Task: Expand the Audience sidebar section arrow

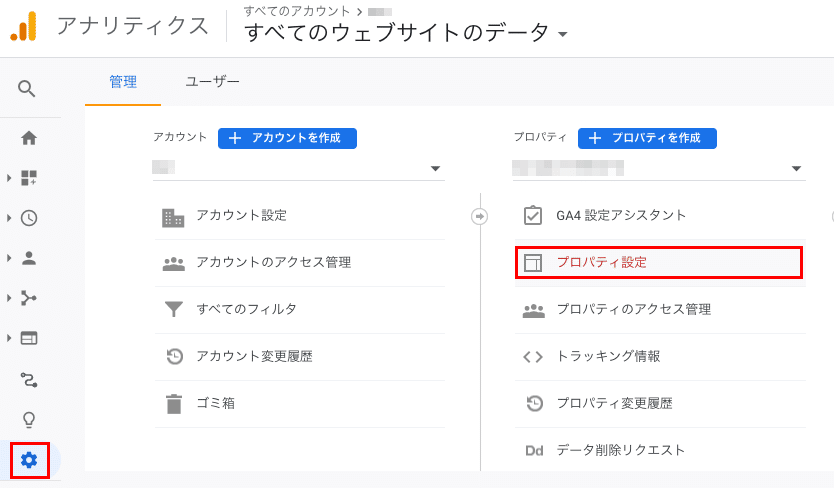Action: tap(9, 258)
